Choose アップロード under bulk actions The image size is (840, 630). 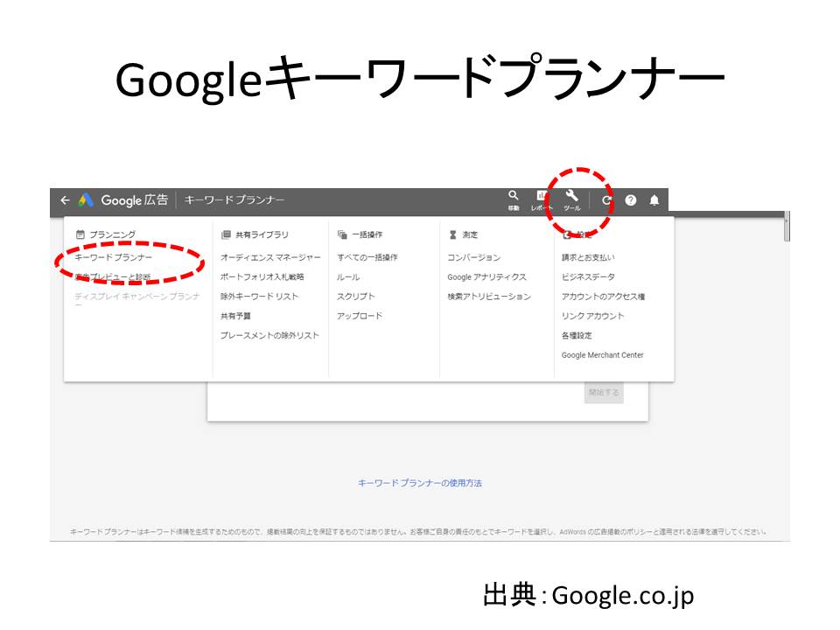point(360,316)
